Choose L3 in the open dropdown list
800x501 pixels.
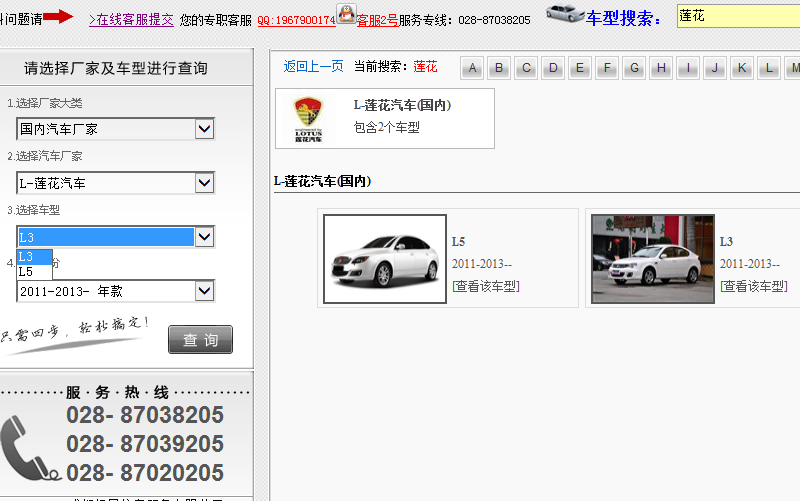(34, 257)
